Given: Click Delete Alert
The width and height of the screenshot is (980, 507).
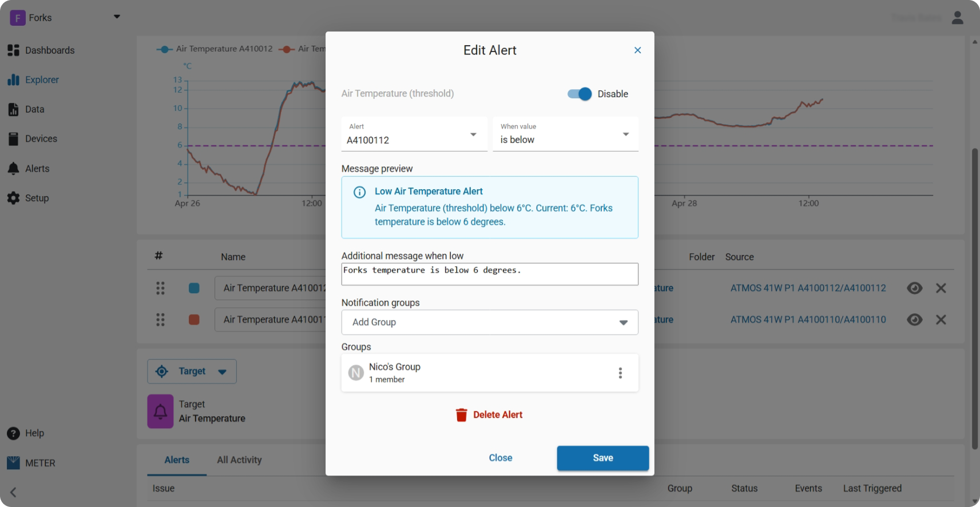Looking at the screenshot, I should click(490, 415).
